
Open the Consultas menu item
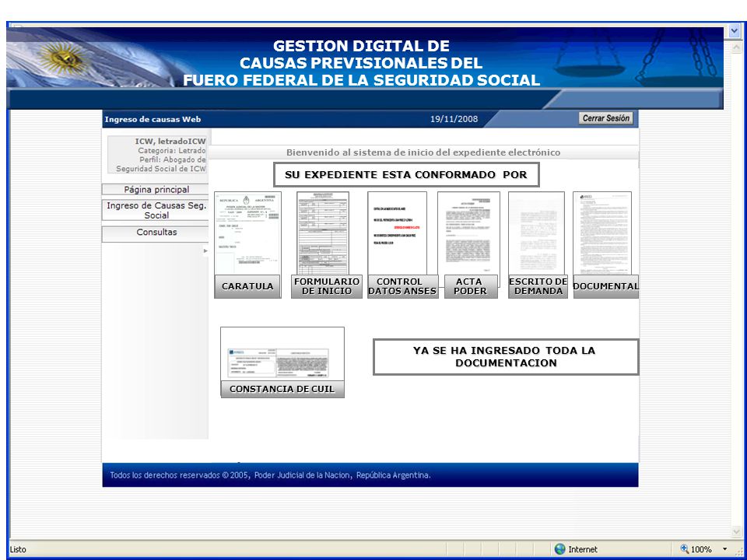[x=156, y=233]
